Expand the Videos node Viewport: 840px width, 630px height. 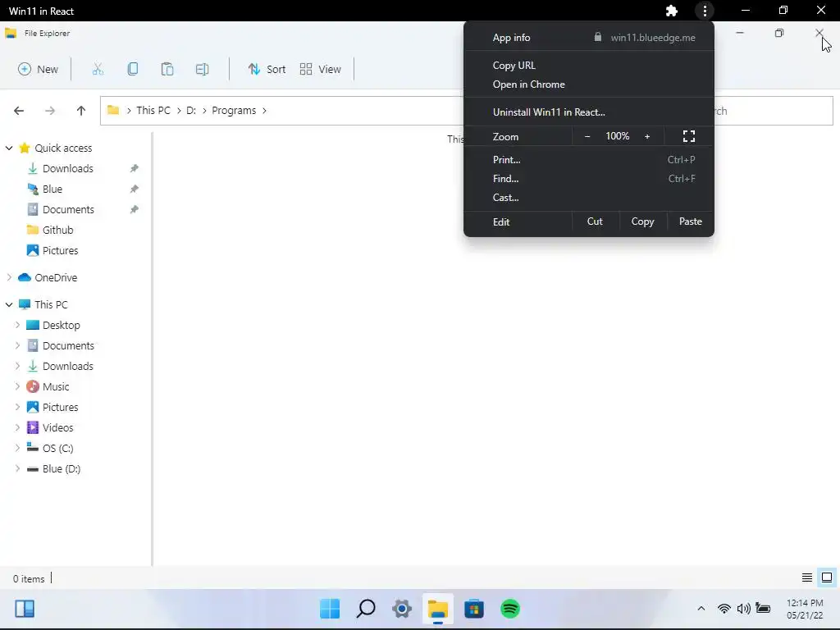click(17, 427)
